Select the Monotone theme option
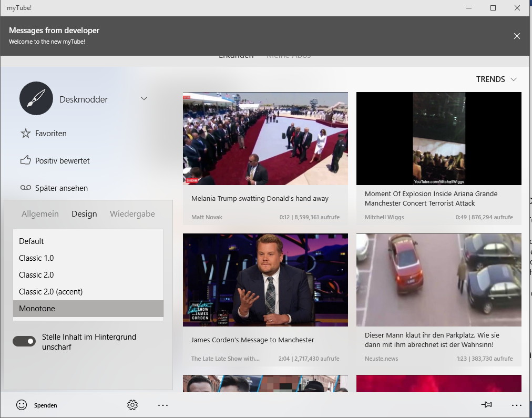The height and width of the screenshot is (418, 532). pos(88,309)
